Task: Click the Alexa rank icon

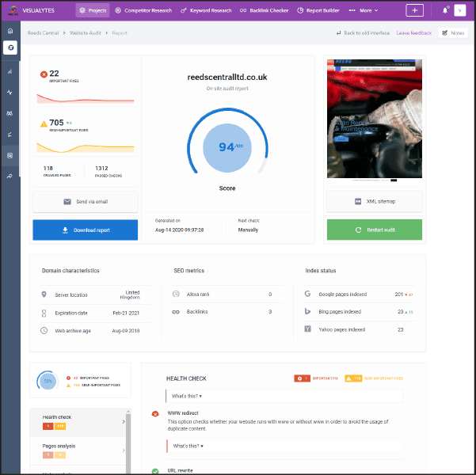Action: (176, 294)
